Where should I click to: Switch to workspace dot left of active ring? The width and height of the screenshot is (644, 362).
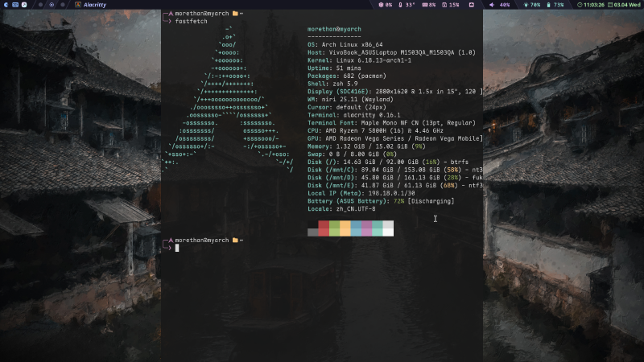(x=40, y=5)
